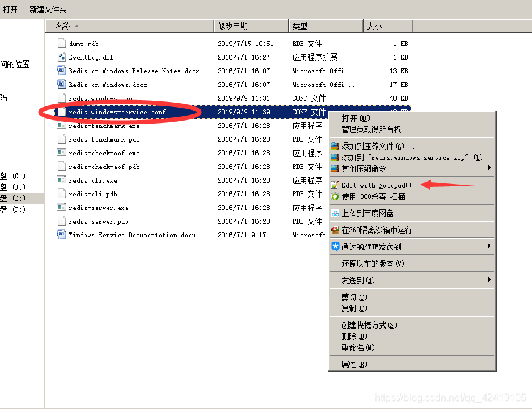Click the redis-check-aof.pdb file icon
The image size is (532, 409).
(62, 167)
